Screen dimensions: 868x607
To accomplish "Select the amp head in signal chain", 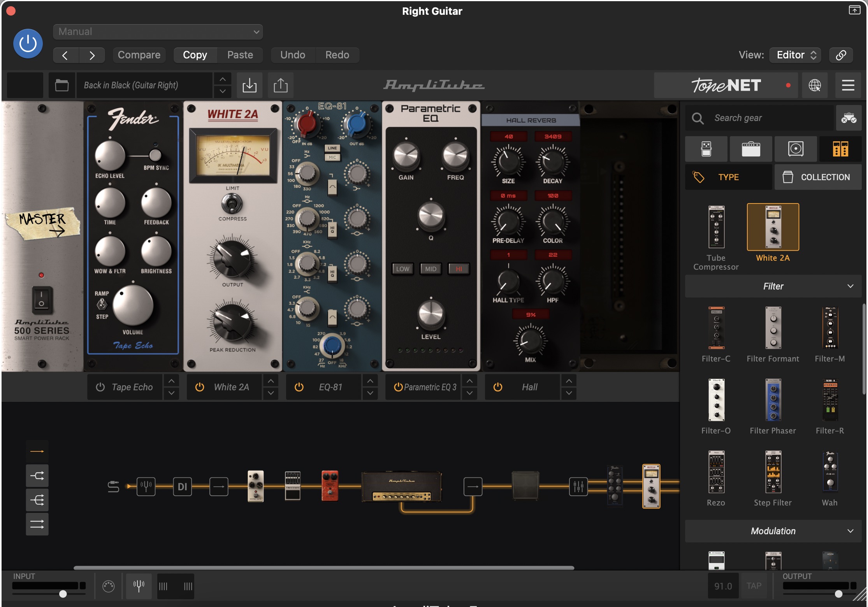I will pyautogui.click(x=402, y=486).
